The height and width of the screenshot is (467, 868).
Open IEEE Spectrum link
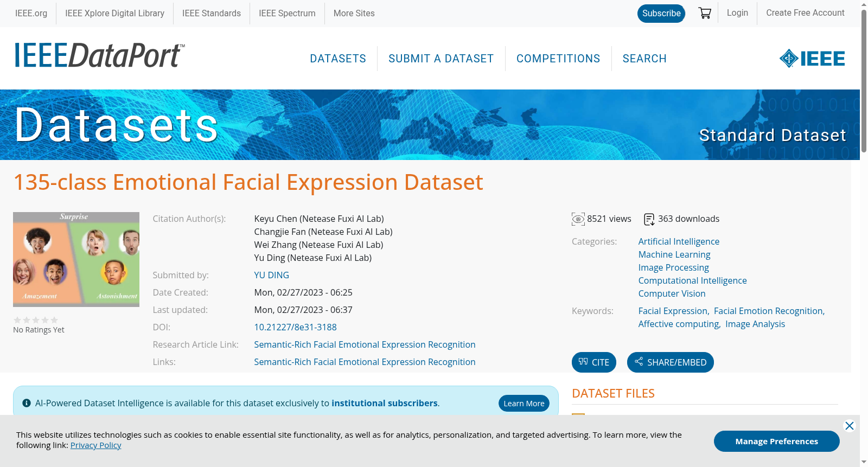[287, 13]
